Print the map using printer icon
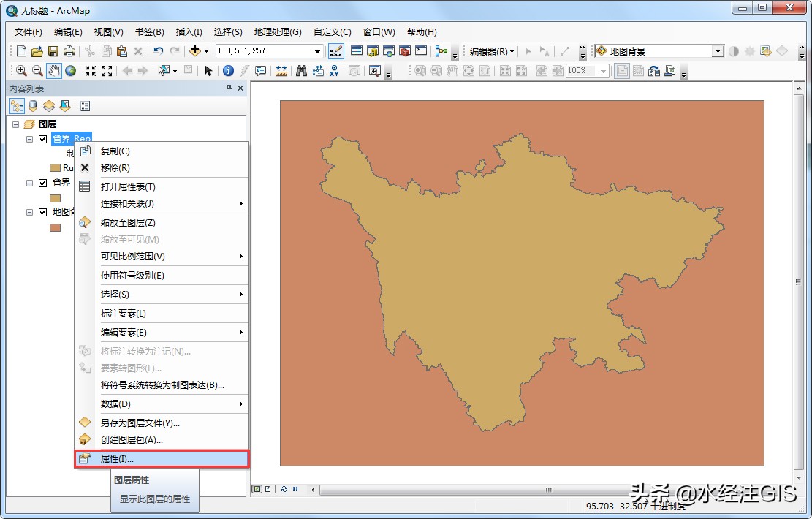This screenshot has width=812, height=519. pyautogui.click(x=69, y=50)
